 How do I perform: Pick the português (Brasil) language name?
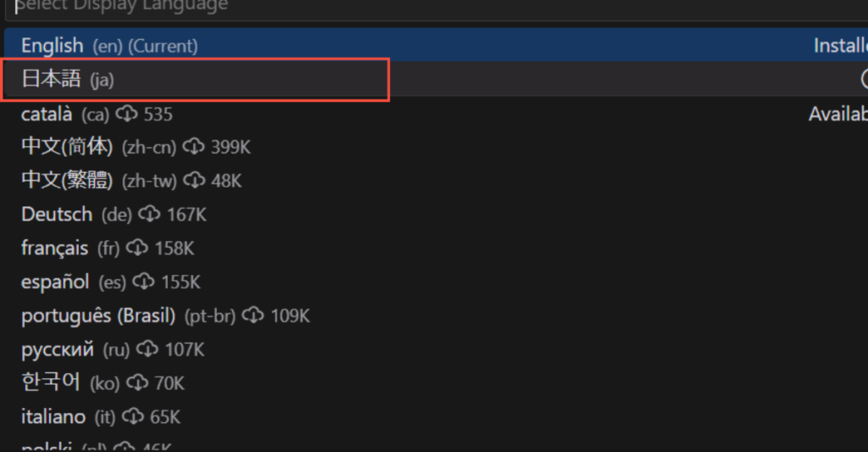[98, 316]
